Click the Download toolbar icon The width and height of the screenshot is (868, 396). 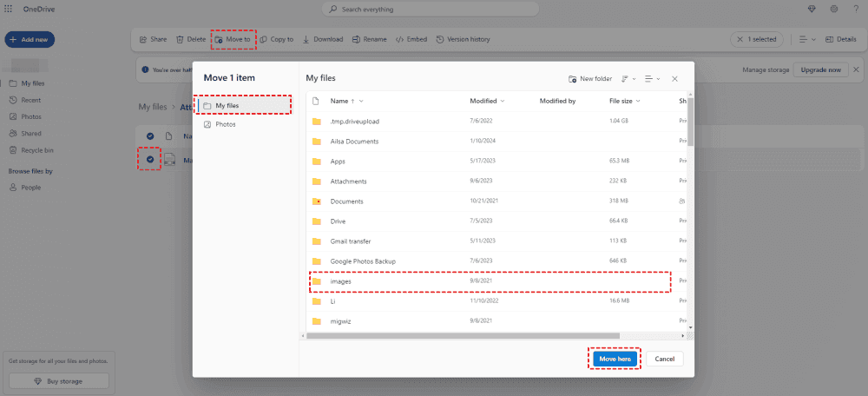306,39
